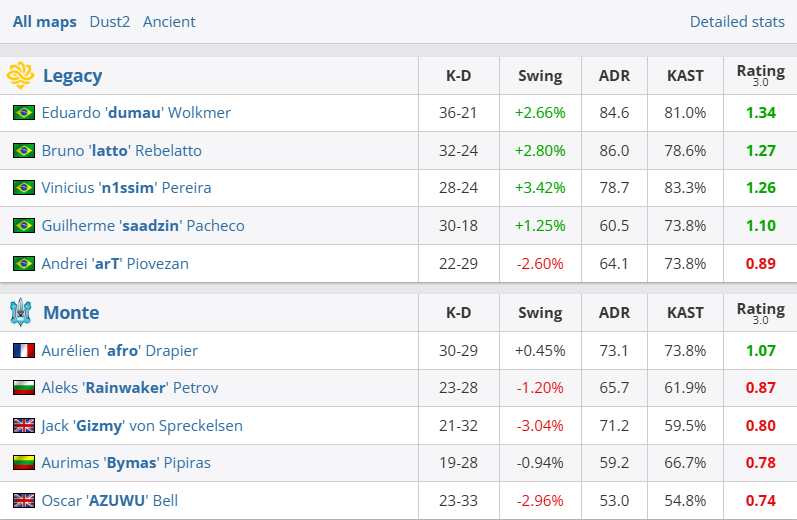Click the Monte team logo icon
This screenshot has width=797, height=520.
20,312
